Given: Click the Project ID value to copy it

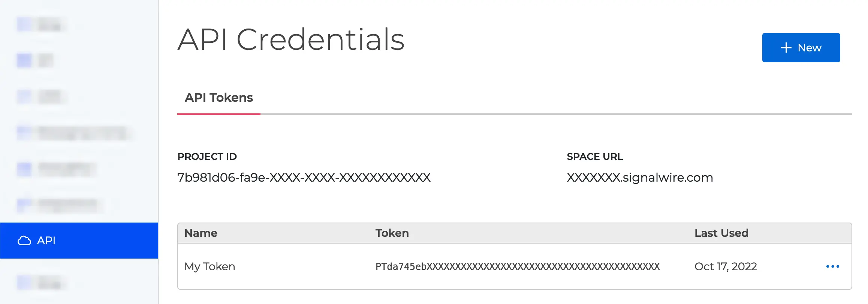Looking at the screenshot, I should pyautogui.click(x=304, y=178).
